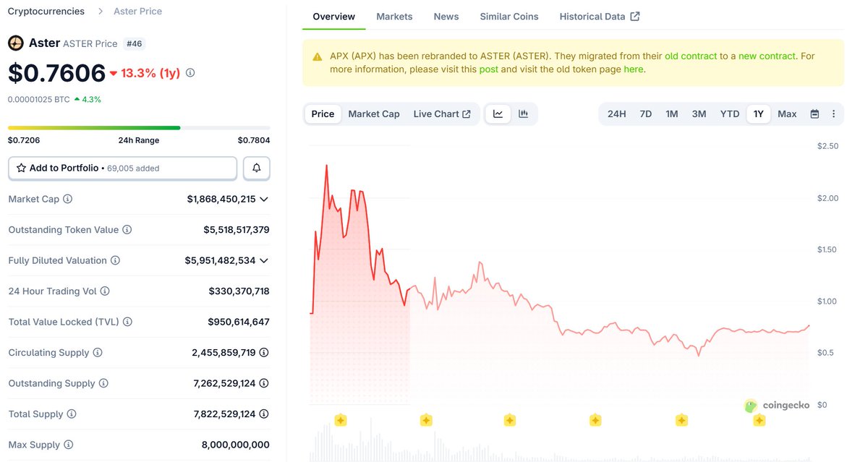868x462 pixels.
Task: Expand the Fully Diluted Valuation chevron
Action: click(x=264, y=260)
